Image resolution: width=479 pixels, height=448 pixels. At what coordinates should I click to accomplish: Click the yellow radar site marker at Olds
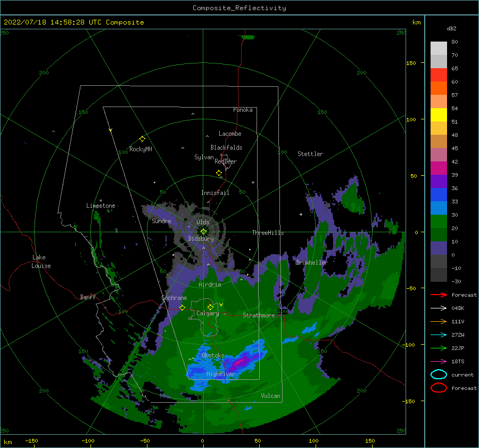pyautogui.click(x=203, y=232)
